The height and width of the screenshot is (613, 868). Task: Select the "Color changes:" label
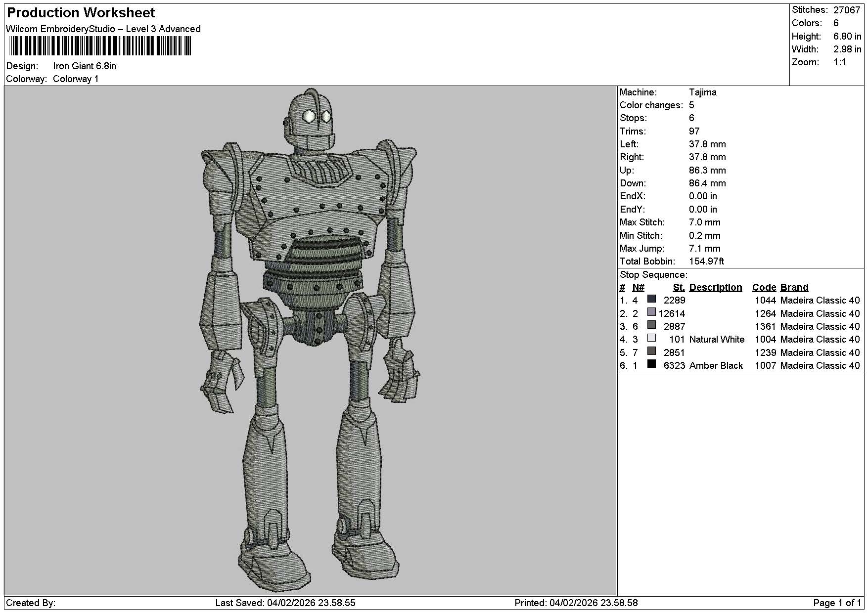[x=651, y=105]
